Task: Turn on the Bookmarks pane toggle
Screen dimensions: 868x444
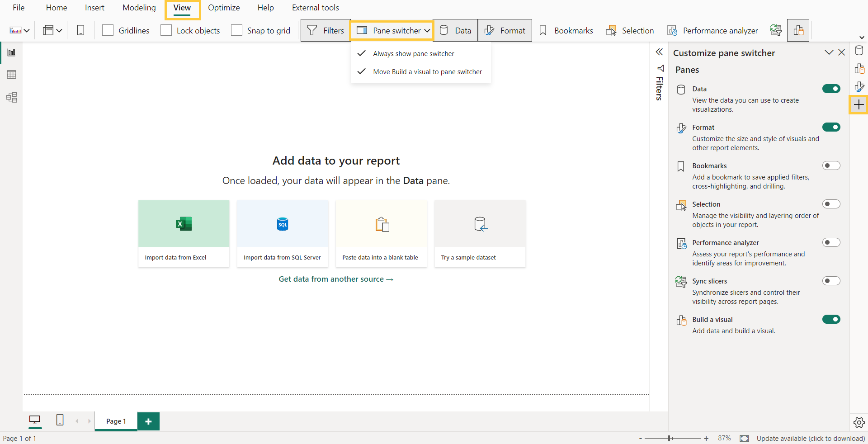Action: tap(830, 165)
